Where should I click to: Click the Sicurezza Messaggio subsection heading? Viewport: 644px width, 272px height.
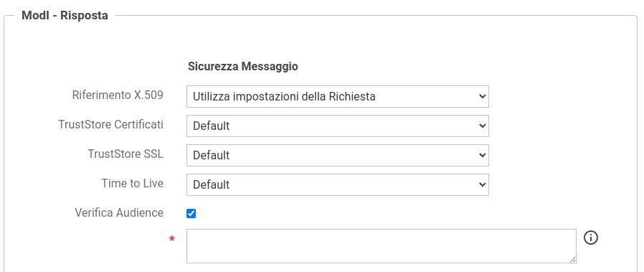coord(242,67)
